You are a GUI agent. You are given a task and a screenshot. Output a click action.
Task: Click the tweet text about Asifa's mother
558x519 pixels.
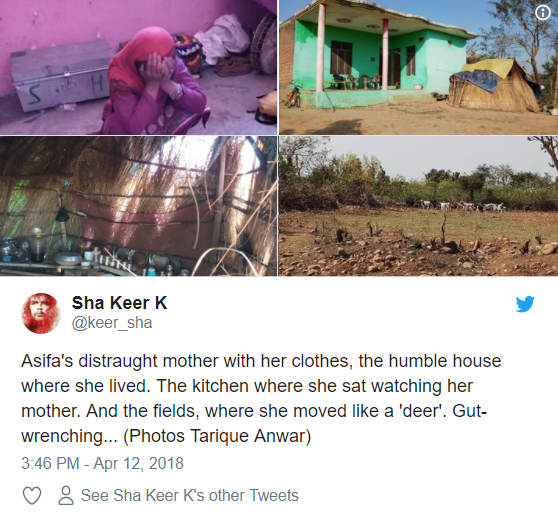tap(261, 398)
